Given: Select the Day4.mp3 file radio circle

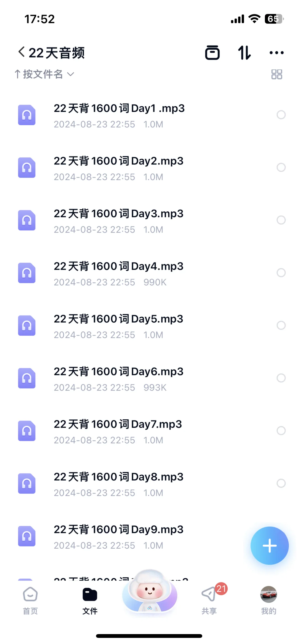Looking at the screenshot, I should (281, 273).
